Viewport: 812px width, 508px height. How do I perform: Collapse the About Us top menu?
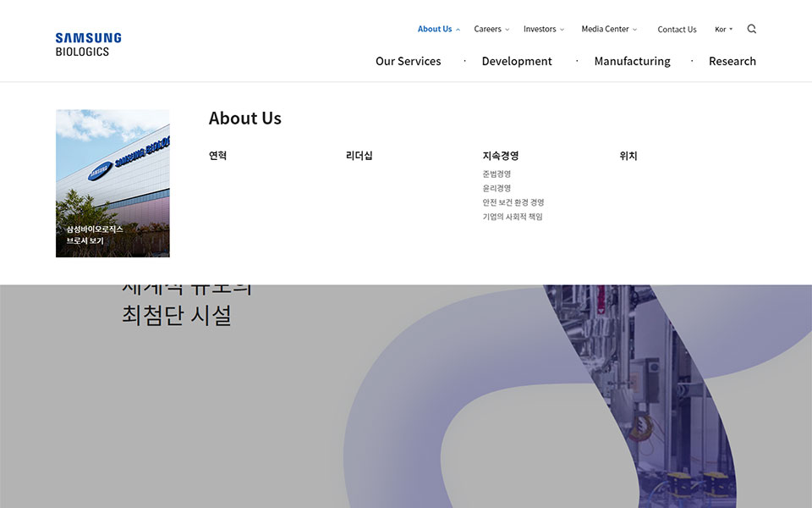click(x=438, y=29)
